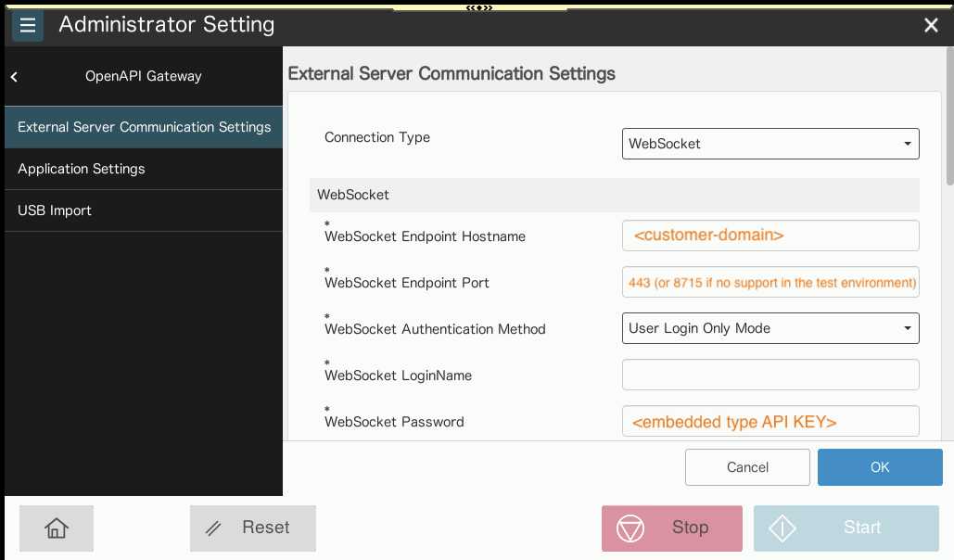The image size is (954, 560).
Task: Click the OK button
Action: (879, 467)
